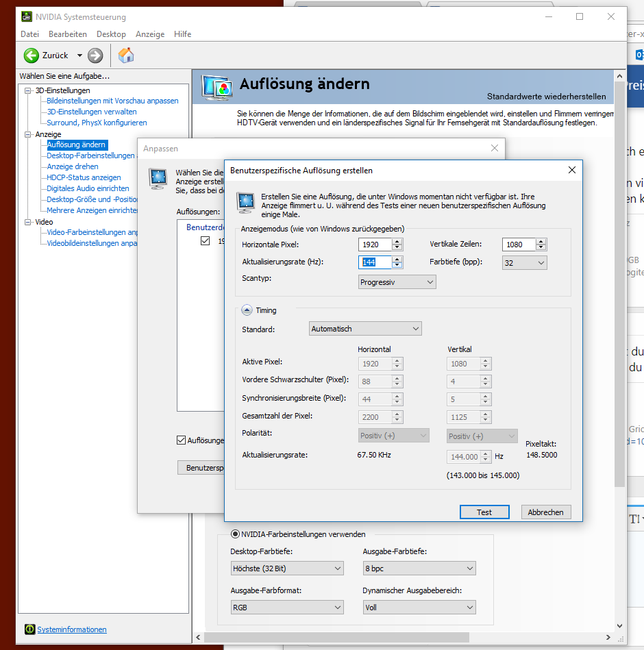
Task: Select Auflösung ändern in the tree
Action: (76, 145)
